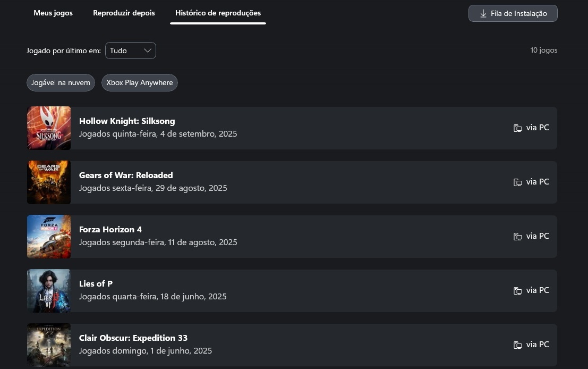Click the download icon in Fila de Instalação

coord(483,13)
